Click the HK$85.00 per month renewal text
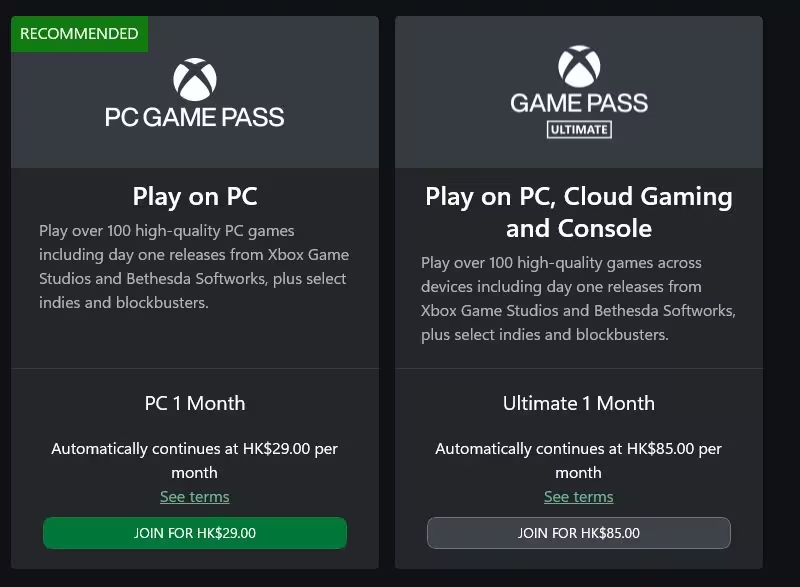The height and width of the screenshot is (587, 800). [579, 461]
